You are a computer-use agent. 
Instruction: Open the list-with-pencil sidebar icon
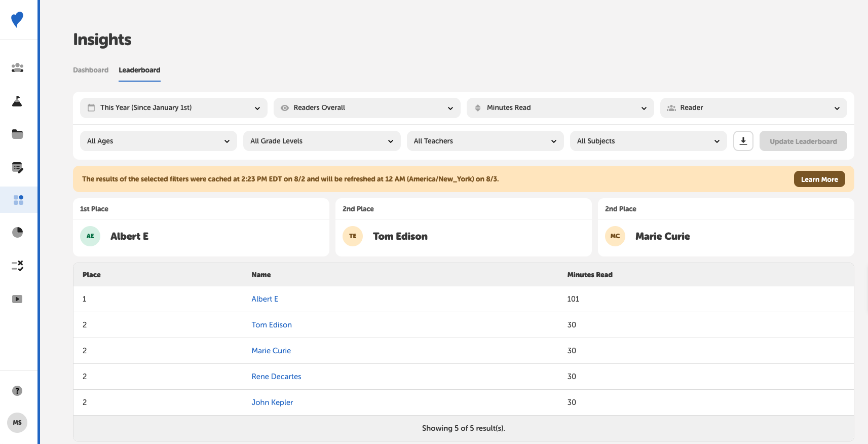[x=17, y=167]
